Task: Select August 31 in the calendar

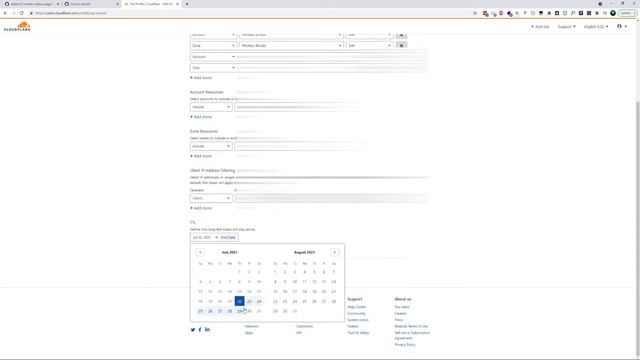Action: pyautogui.click(x=295, y=311)
